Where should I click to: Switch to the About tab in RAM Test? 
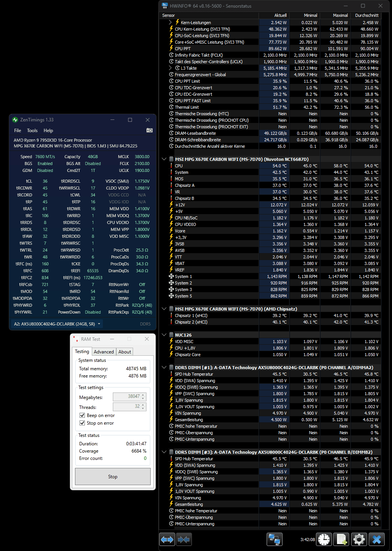(x=125, y=352)
